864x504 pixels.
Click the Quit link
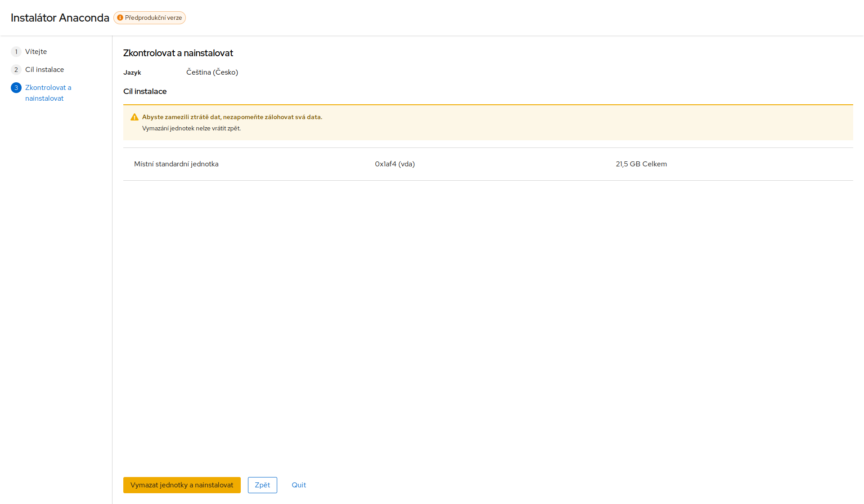pyautogui.click(x=299, y=485)
